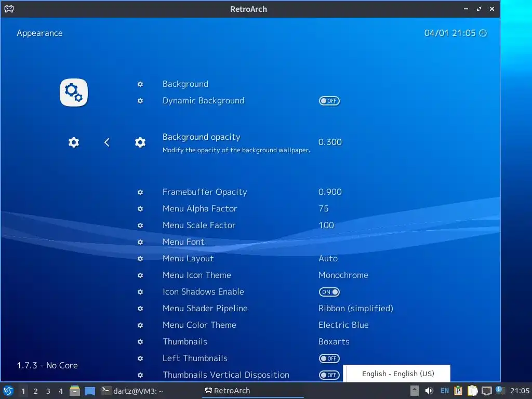Click gear icon beside Menu Color Theme

[x=140, y=325]
